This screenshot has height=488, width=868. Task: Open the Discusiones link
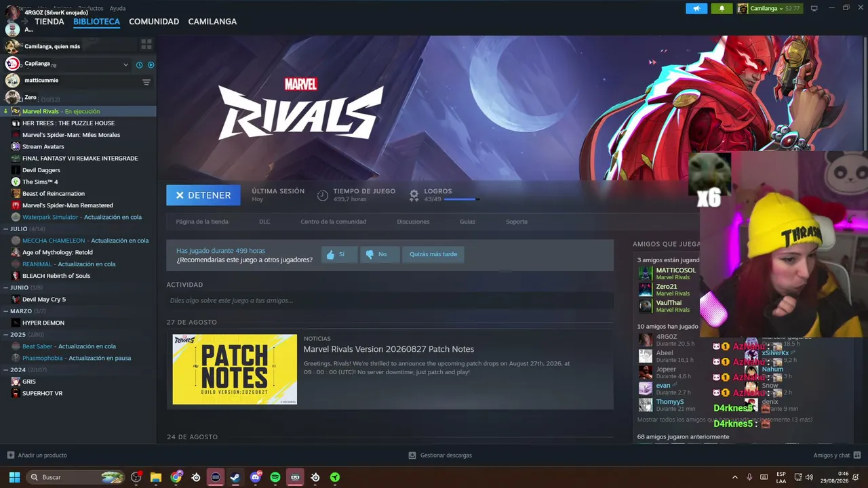413,222
